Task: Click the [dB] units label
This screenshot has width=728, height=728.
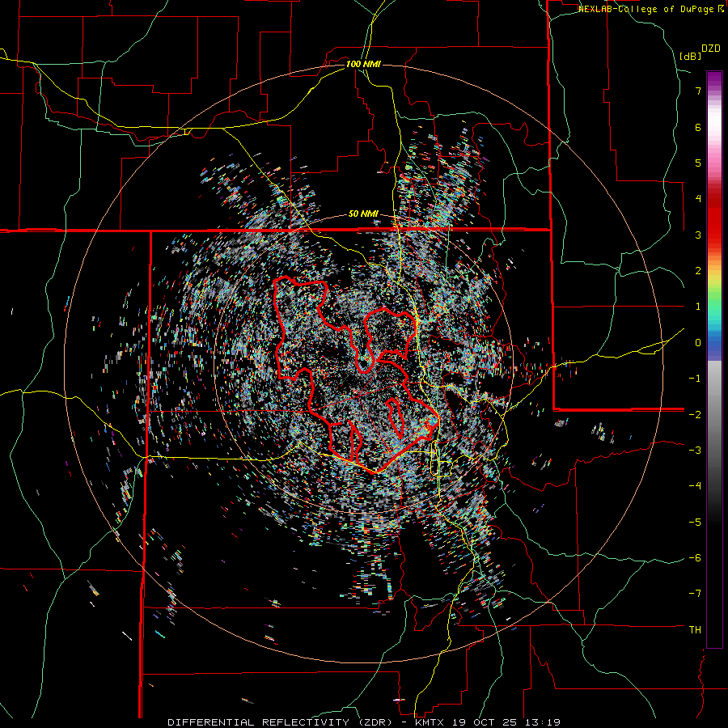Action: (x=691, y=56)
